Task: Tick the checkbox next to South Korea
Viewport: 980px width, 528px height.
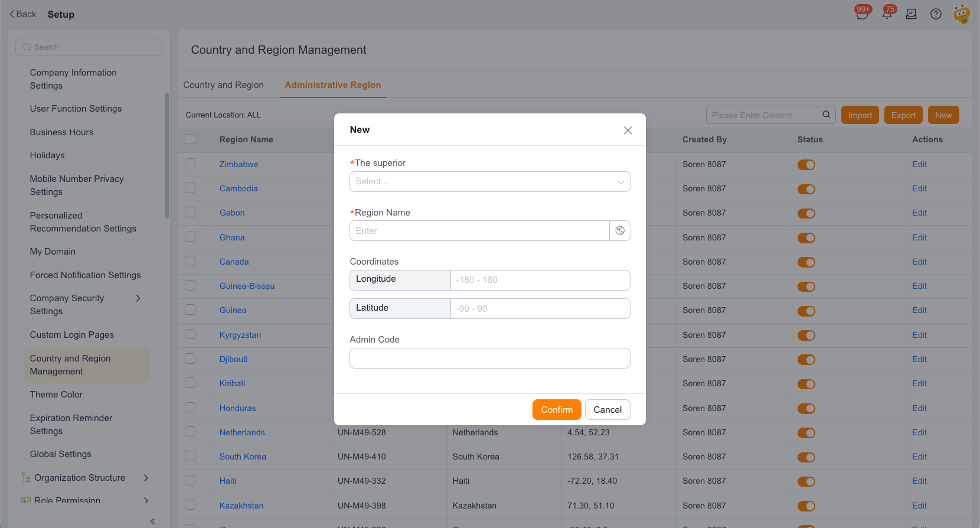Action: [190, 456]
